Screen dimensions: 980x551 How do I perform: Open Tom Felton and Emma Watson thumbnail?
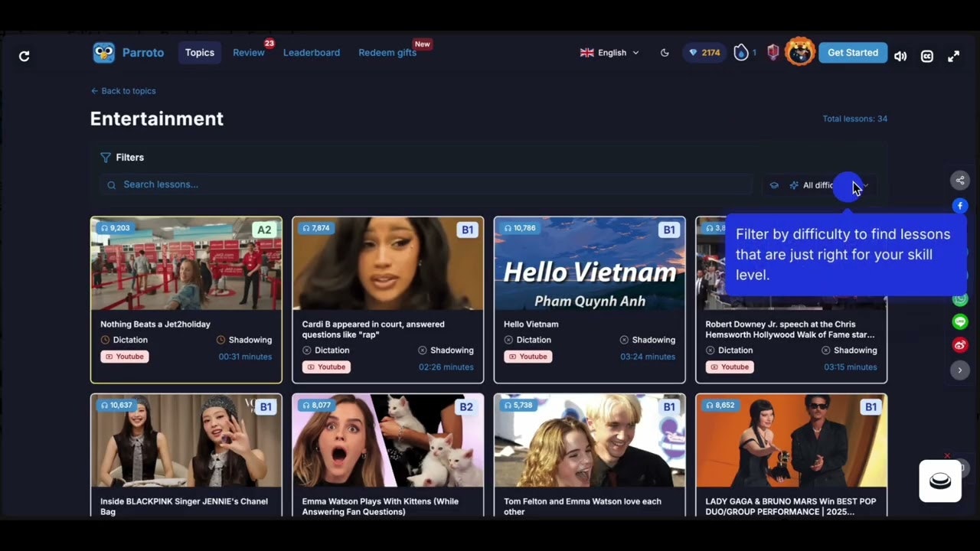590,441
